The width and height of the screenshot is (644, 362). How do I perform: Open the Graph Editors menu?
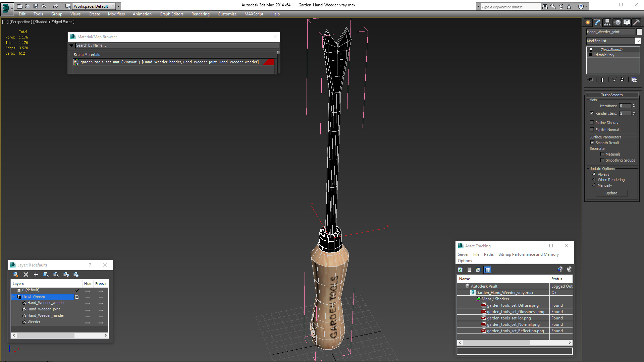coord(171,14)
